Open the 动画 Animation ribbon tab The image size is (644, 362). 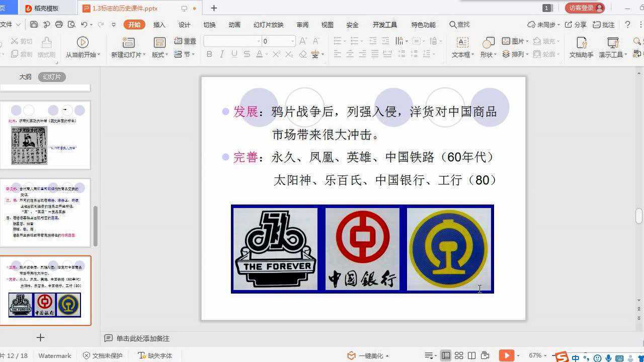tap(234, 25)
